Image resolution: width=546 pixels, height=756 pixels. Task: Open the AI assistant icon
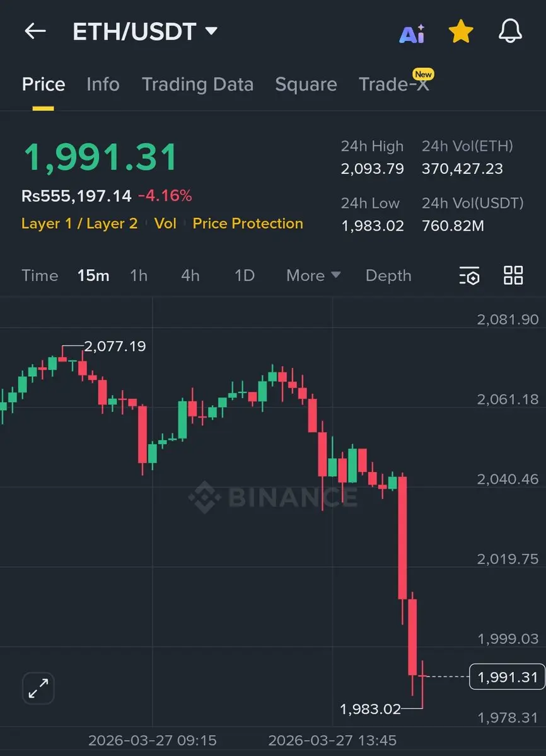412,34
